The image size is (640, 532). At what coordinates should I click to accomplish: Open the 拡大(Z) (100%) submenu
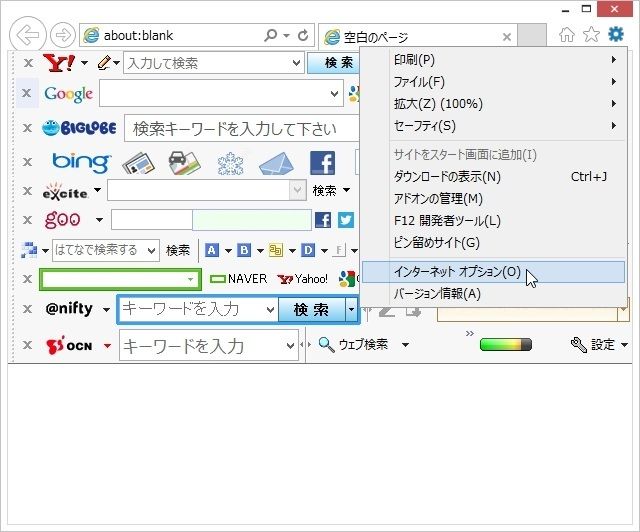click(493, 104)
